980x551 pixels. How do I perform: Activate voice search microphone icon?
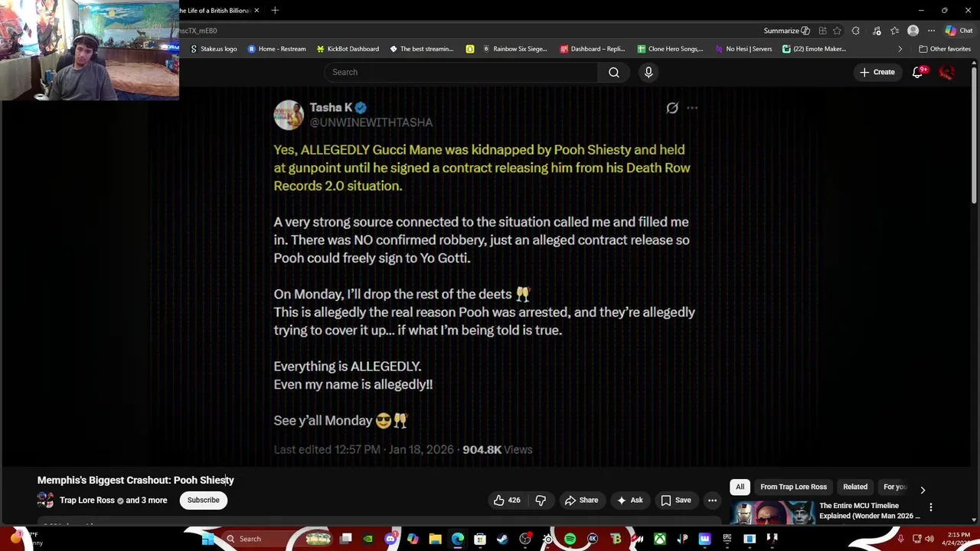[x=648, y=72]
